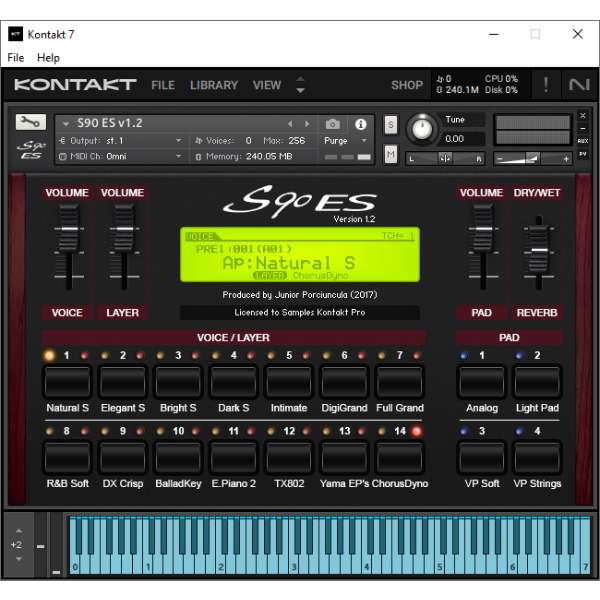Go to next instrument arrow
Screen dimensions: 600x600
click(307, 124)
